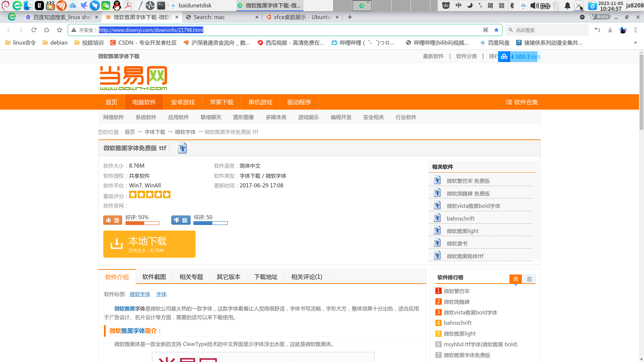
Task: Open QQ penguin app in the panel
Action: [x=117, y=5]
